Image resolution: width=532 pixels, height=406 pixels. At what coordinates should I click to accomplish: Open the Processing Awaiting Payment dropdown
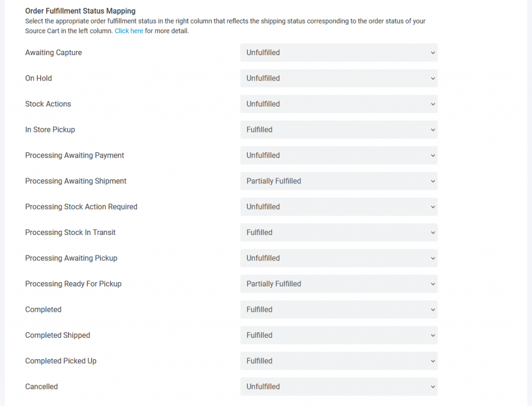pyautogui.click(x=338, y=155)
